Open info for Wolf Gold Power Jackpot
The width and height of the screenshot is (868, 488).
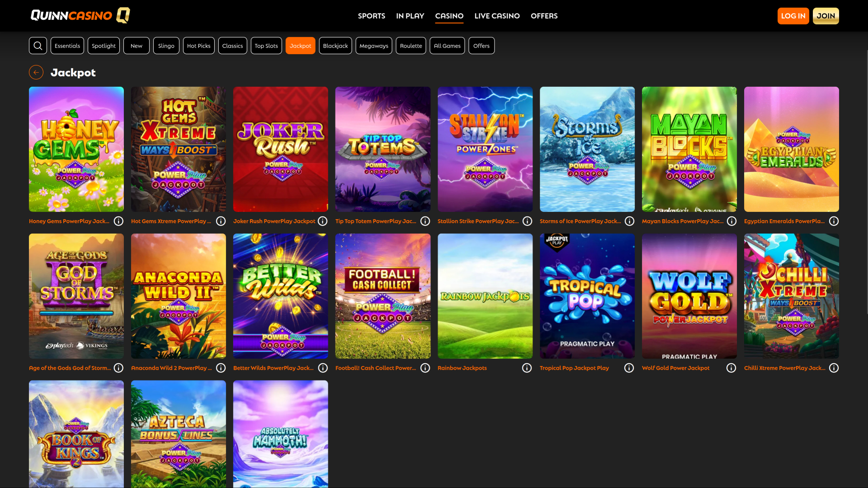(731, 368)
